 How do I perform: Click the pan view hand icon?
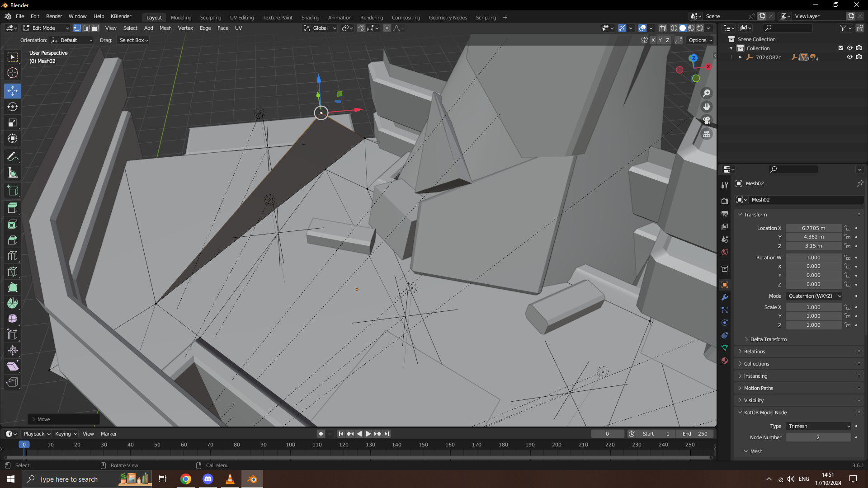707,107
